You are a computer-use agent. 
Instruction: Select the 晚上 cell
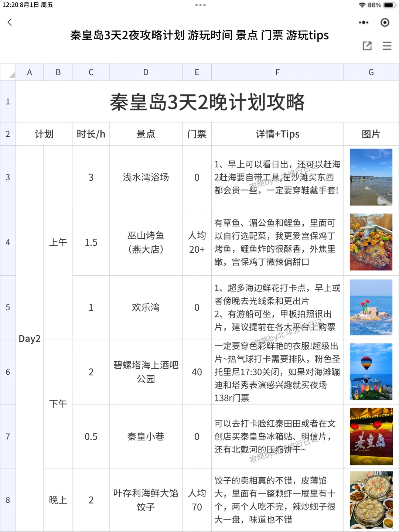click(58, 500)
